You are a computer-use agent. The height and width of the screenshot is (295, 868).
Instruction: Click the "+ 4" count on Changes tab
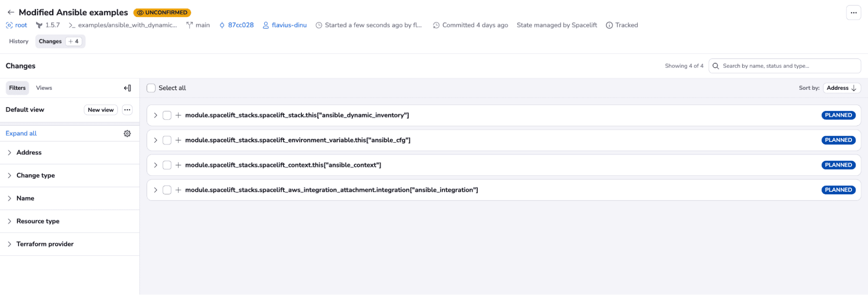click(74, 41)
